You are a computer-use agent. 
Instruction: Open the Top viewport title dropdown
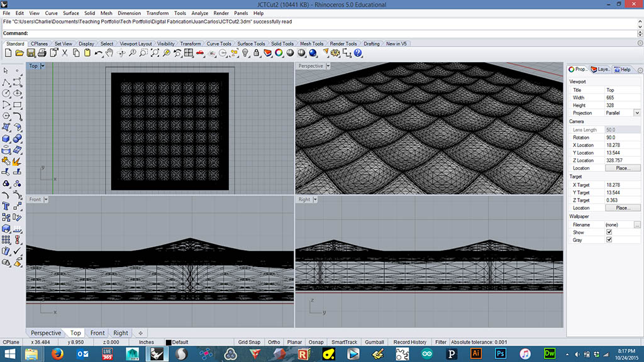(x=43, y=66)
